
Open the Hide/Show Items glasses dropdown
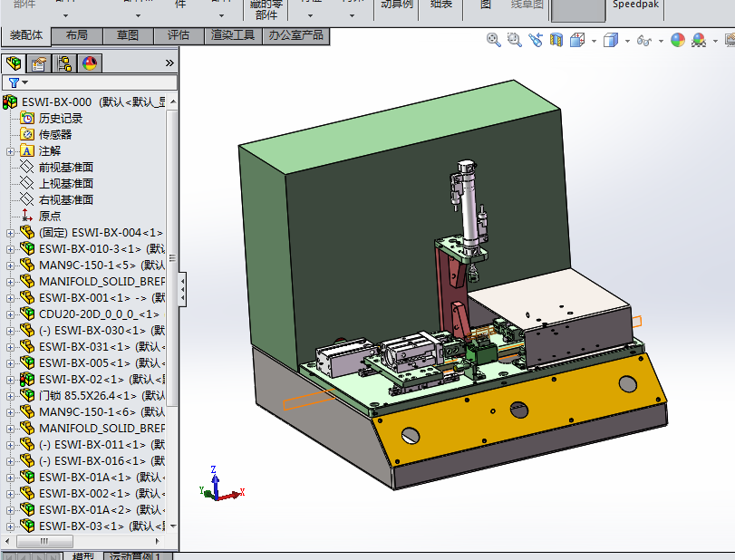point(659,41)
